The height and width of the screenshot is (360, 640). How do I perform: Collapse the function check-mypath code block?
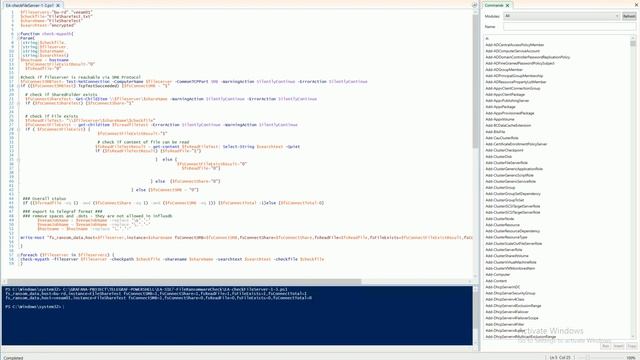click(x=18, y=34)
